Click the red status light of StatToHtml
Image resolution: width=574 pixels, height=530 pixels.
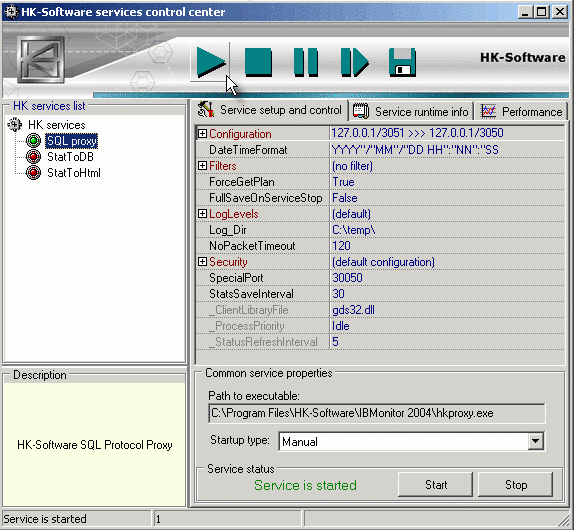pos(33,173)
